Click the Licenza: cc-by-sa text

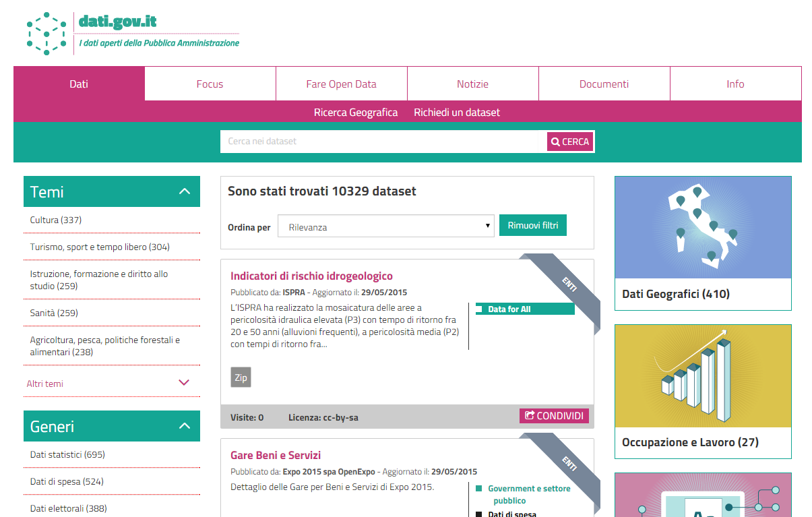click(x=323, y=417)
